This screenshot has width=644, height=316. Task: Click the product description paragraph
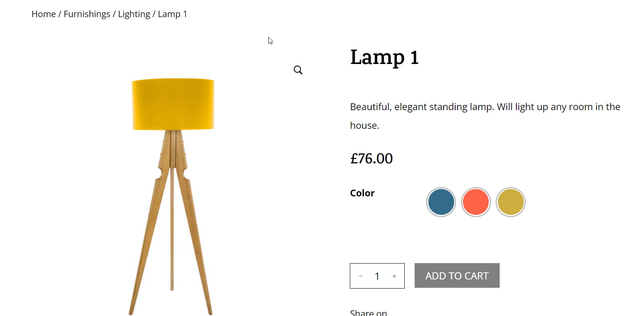pyautogui.click(x=485, y=116)
